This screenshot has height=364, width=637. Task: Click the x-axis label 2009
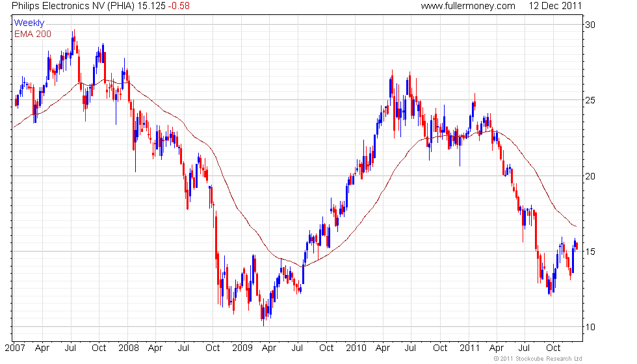[242, 348]
